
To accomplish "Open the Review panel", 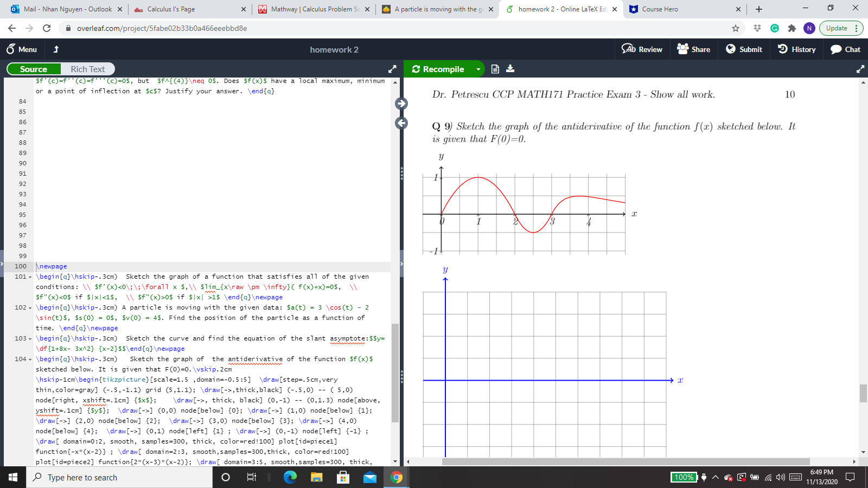I will [642, 49].
